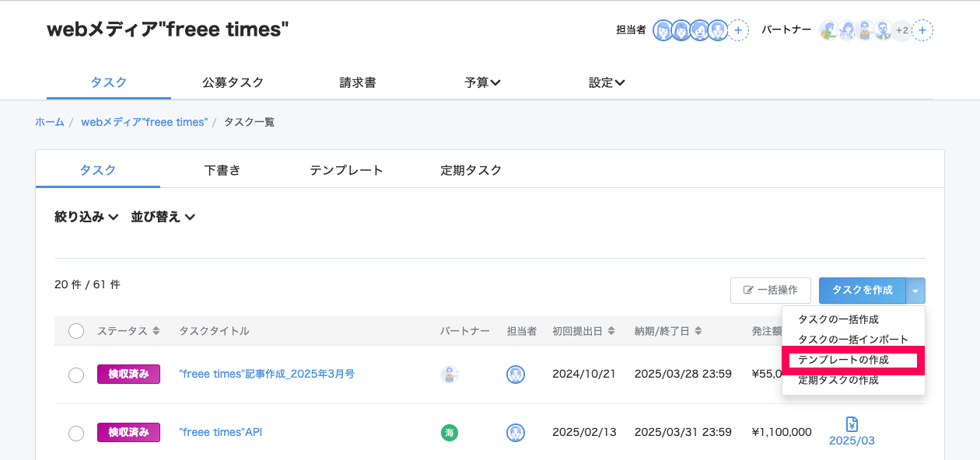This screenshot has height=460, width=980.
Task: Choose タスクの一括インポート from menu
Action: click(853, 340)
